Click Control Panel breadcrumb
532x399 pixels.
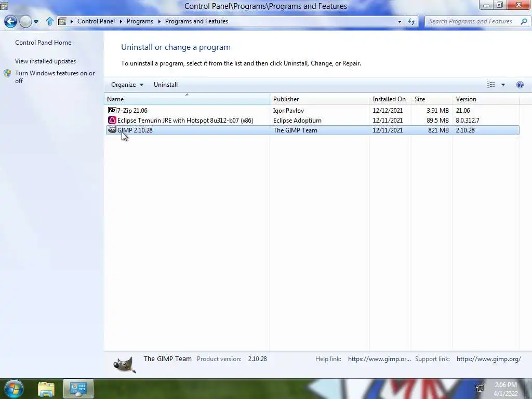[x=96, y=21]
